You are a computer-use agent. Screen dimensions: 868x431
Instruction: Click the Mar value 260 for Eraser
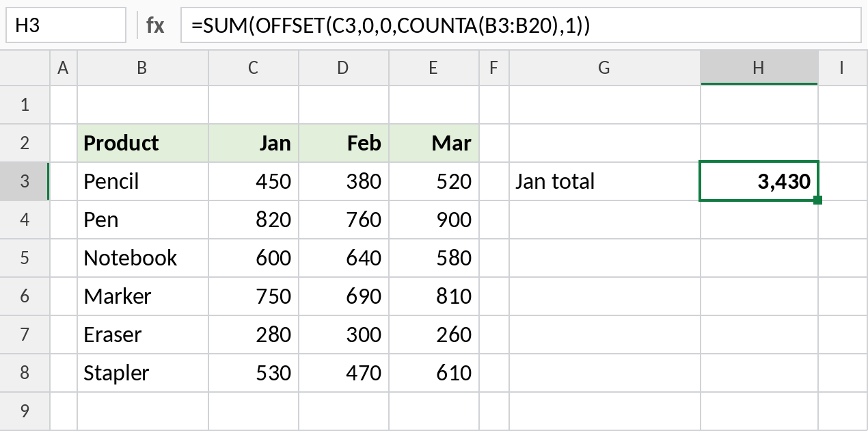434,335
